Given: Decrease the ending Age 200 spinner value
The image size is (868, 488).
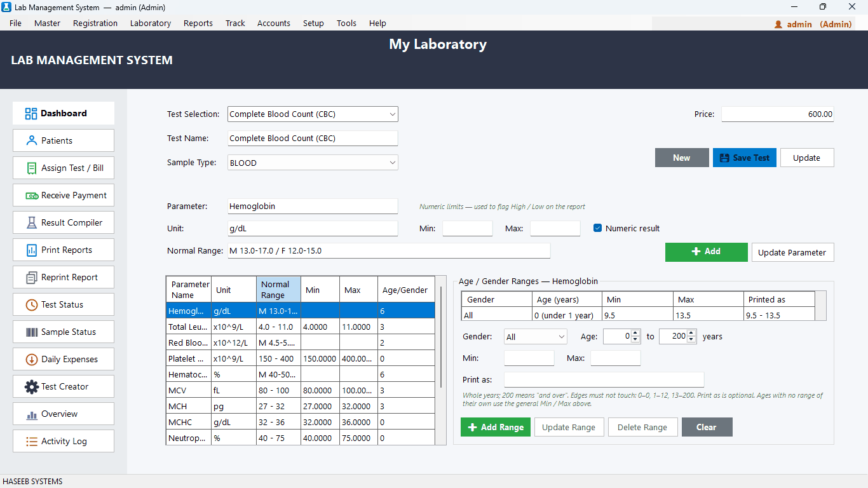Looking at the screenshot, I should 691,340.
